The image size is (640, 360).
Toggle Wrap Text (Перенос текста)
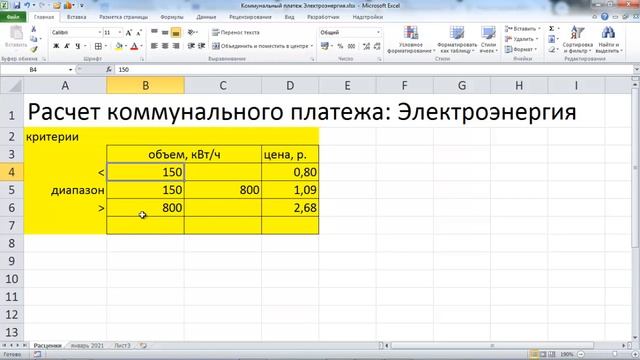pos(236,32)
